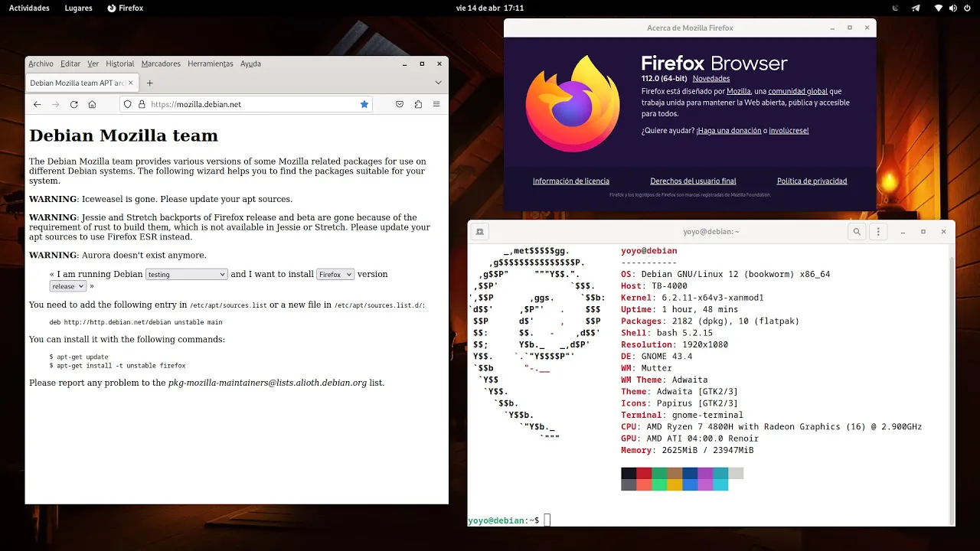Image resolution: width=980 pixels, height=551 pixels.
Task: Click the terminal search magnifier icon
Action: (857, 231)
